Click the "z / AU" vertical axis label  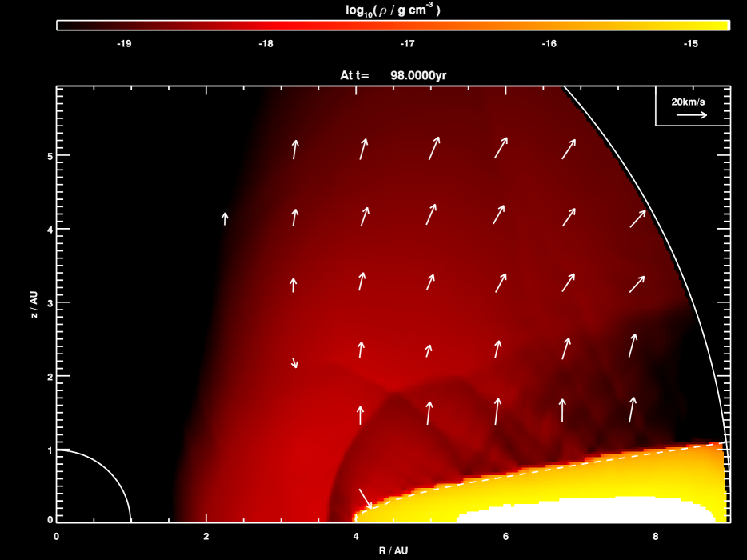pyautogui.click(x=34, y=305)
